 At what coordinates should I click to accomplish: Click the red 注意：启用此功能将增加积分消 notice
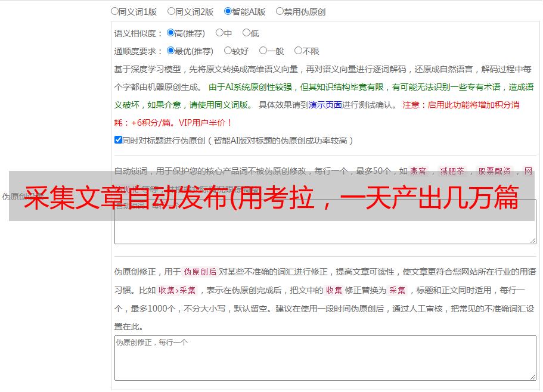click(461, 105)
